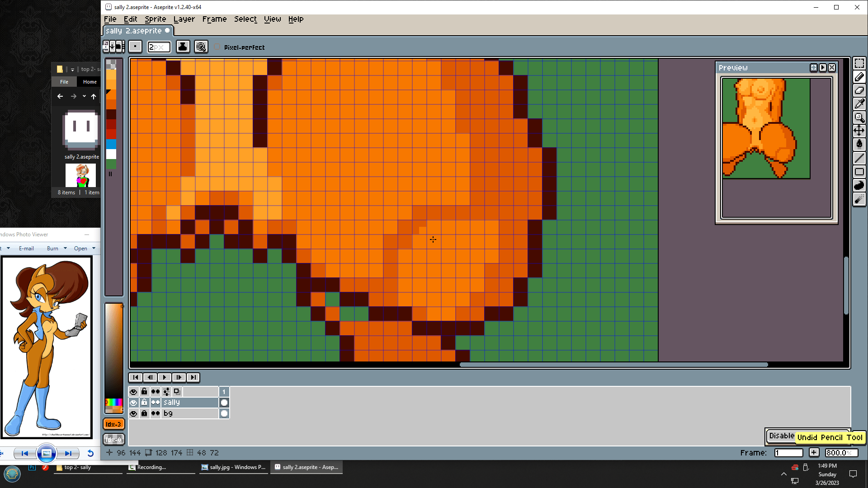The width and height of the screenshot is (868, 488).
Task: Enable the Pixel-perfect checkbox
Action: point(217,47)
